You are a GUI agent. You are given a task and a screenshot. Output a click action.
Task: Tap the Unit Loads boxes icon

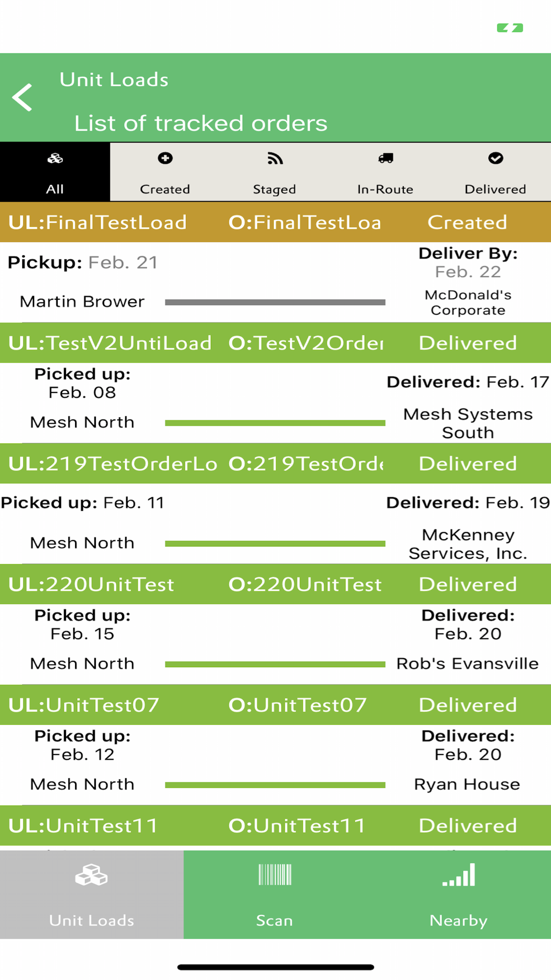(x=91, y=875)
